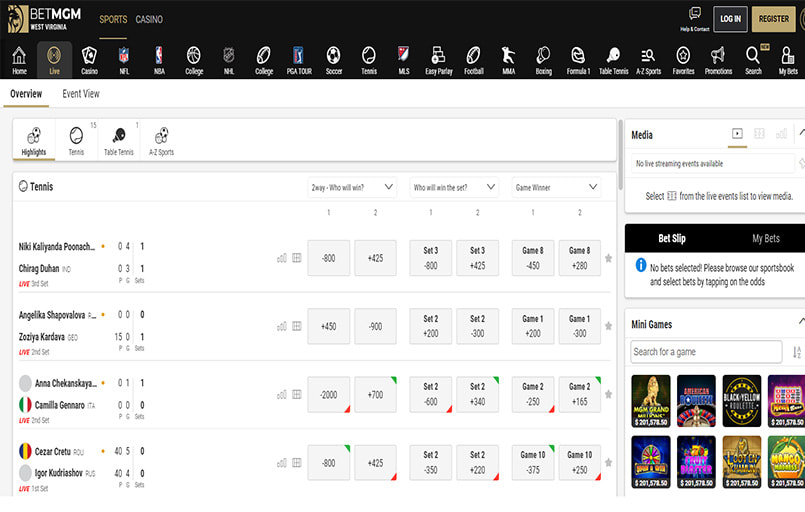
Task: Click the BetMGM lion logo
Action: (17, 19)
